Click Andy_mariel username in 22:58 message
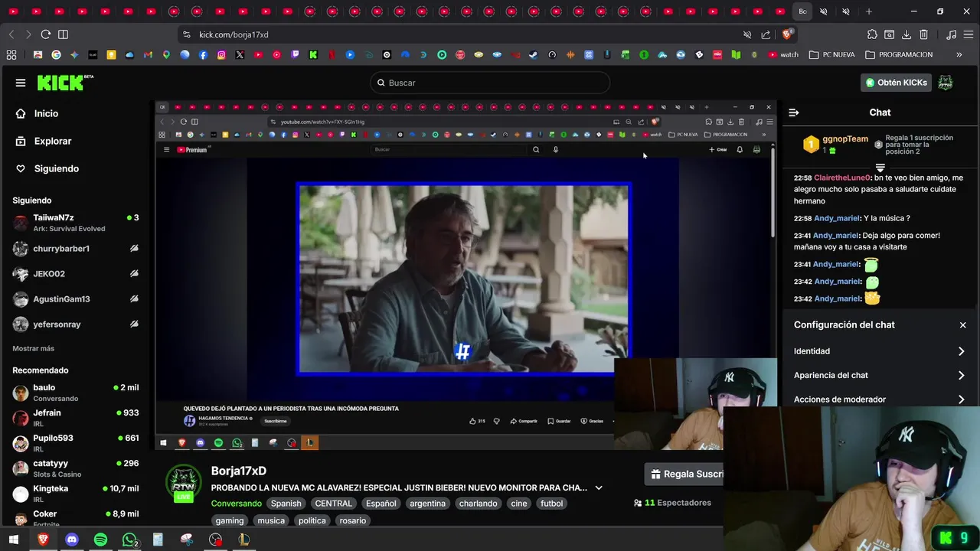The height and width of the screenshot is (551, 980). click(837, 218)
